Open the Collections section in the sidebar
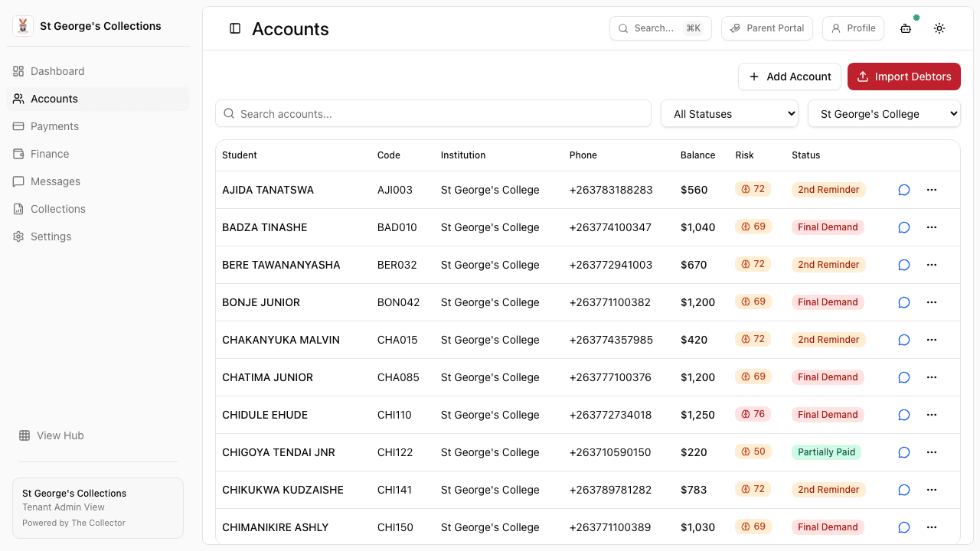The height and width of the screenshot is (551, 980). (x=57, y=209)
